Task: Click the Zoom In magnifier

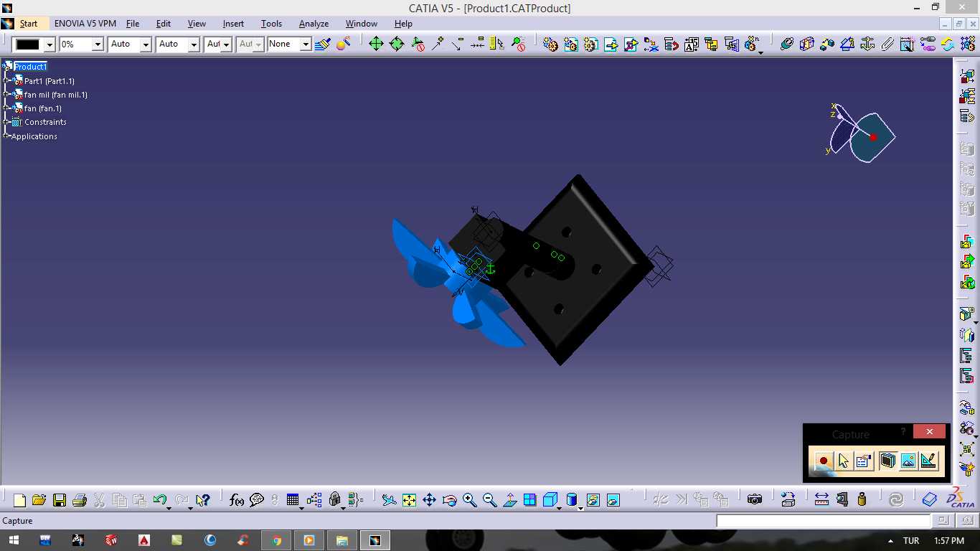Action: coord(469,500)
